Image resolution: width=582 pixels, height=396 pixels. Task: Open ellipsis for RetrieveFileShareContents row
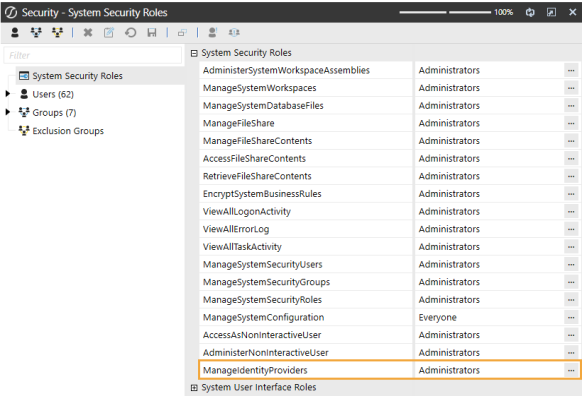click(x=571, y=176)
